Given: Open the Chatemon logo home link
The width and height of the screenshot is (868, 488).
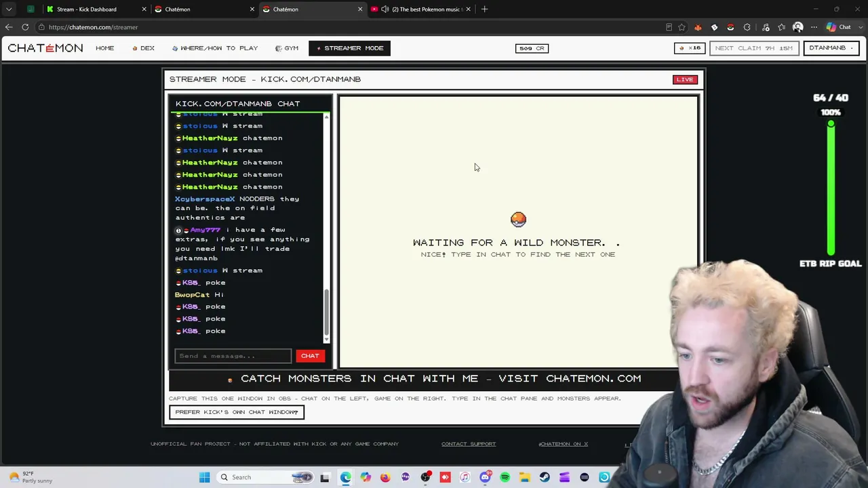Looking at the screenshot, I should click(45, 48).
